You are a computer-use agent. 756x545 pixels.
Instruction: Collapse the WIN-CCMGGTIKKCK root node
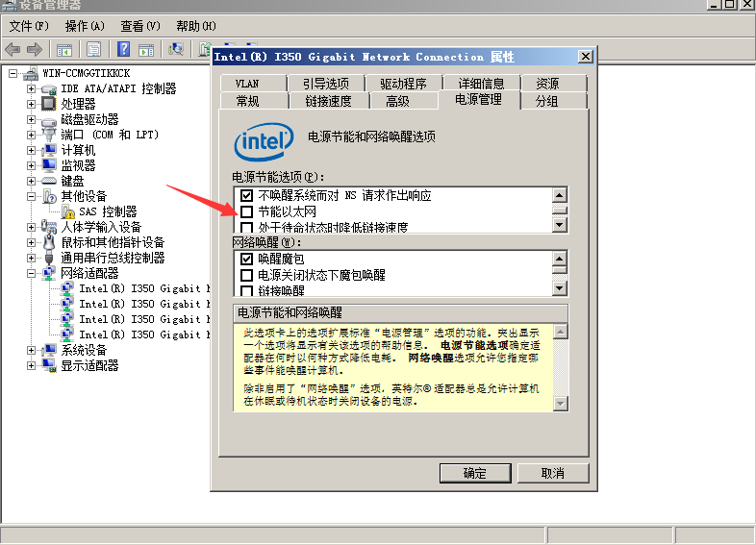click(13, 73)
